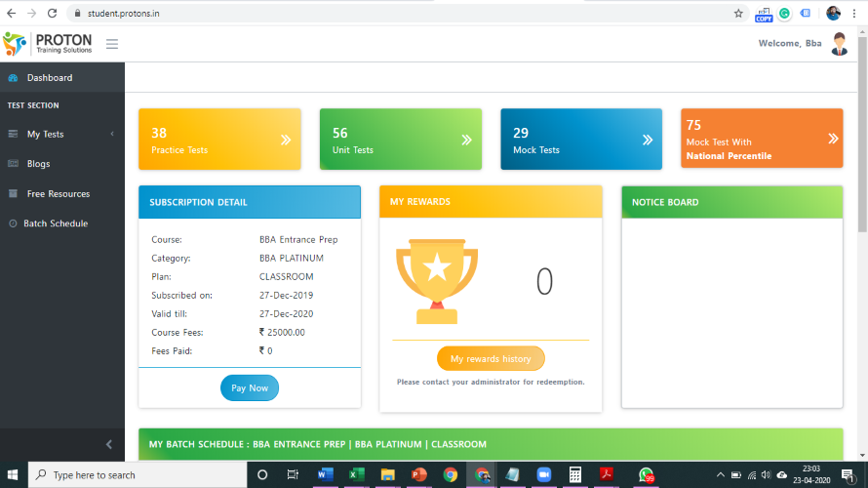Click the user avatar beside Welcome, Bba
The height and width of the screenshot is (488, 868).
pyautogui.click(x=839, y=44)
